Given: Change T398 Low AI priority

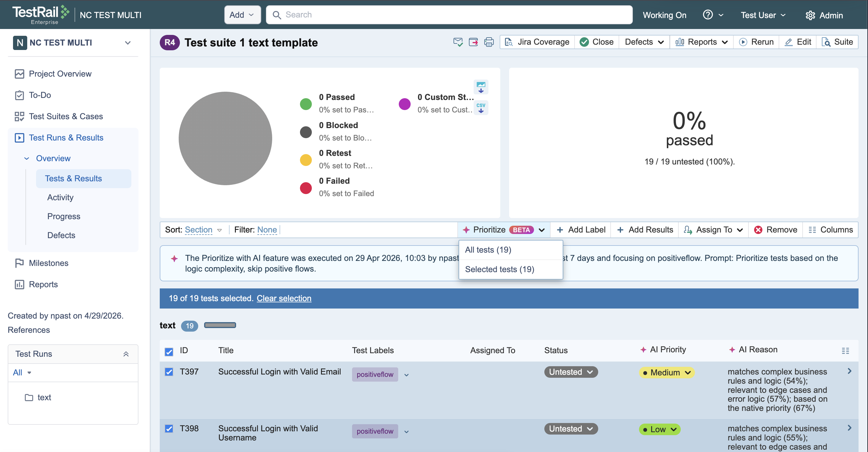Looking at the screenshot, I should pyautogui.click(x=659, y=429).
